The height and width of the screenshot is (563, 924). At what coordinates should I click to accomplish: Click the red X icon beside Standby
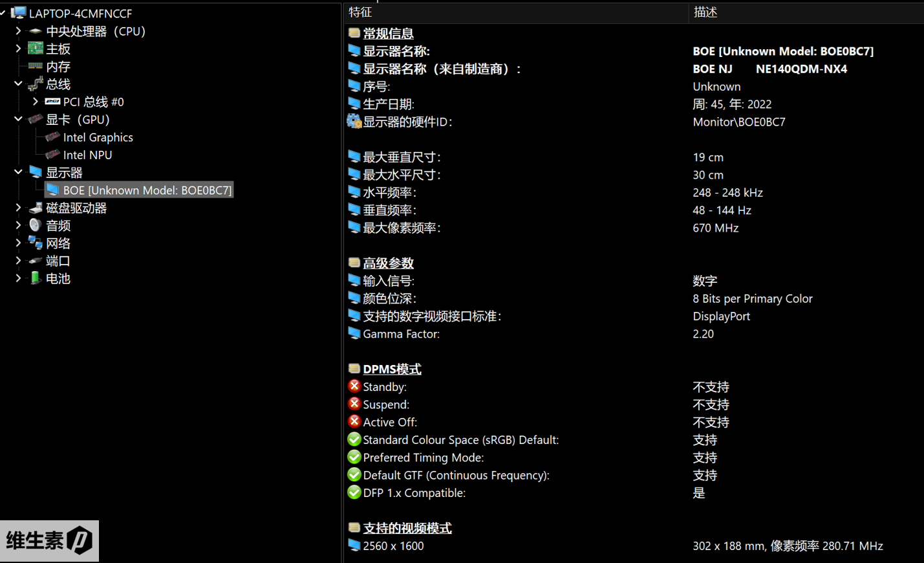(354, 386)
